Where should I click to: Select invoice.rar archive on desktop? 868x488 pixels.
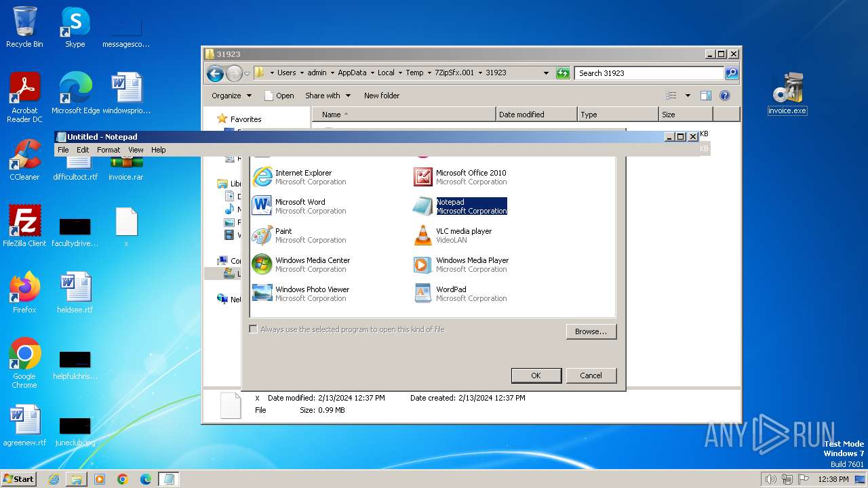(x=126, y=169)
